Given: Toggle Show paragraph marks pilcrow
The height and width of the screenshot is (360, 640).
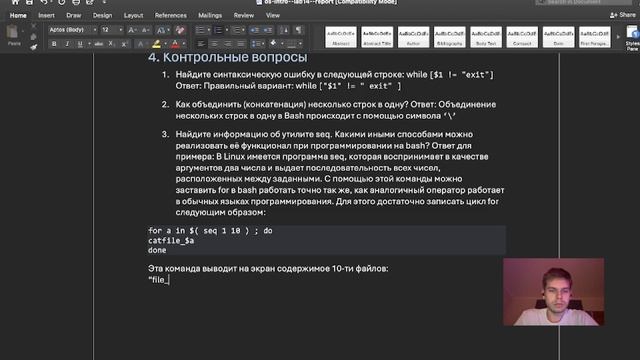Looking at the screenshot, I should coord(298,30).
